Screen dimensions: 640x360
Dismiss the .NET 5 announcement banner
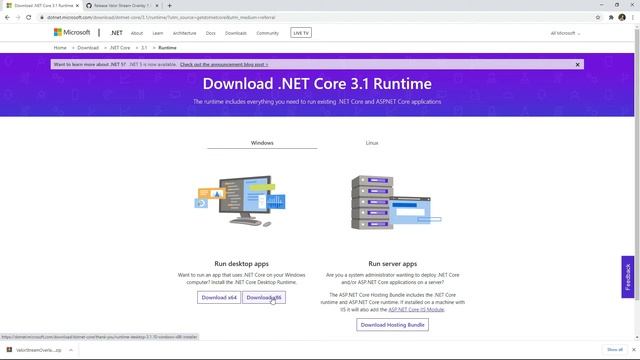pos(578,64)
